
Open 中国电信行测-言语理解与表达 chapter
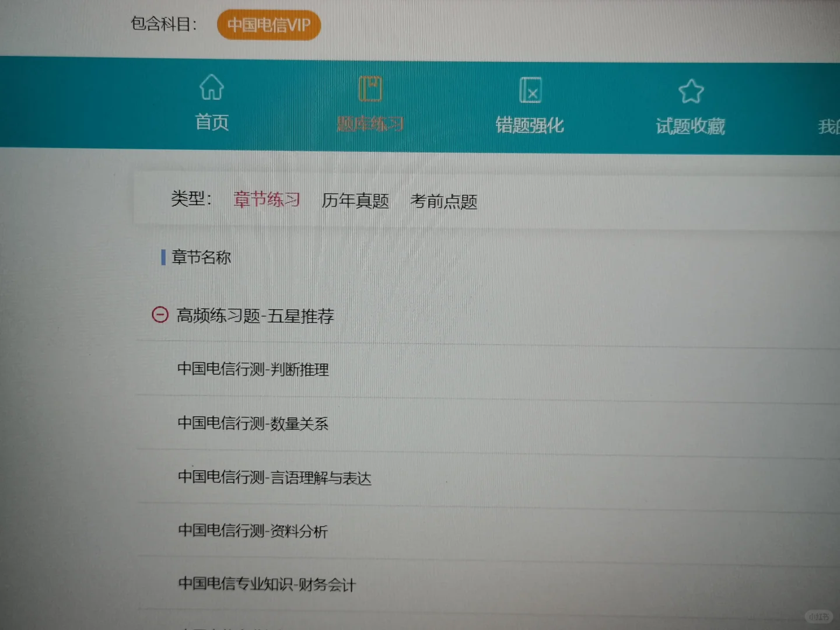(x=275, y=478)
